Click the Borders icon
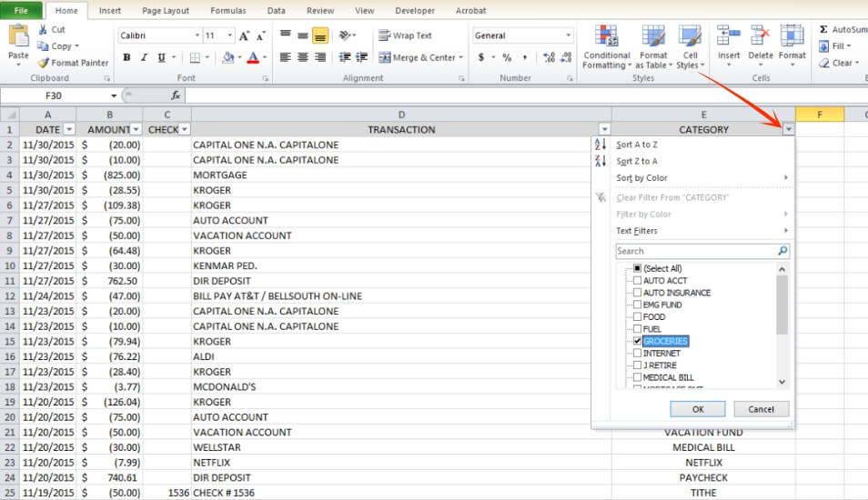This screenshot has width=868, height=500. click(195, 57)
